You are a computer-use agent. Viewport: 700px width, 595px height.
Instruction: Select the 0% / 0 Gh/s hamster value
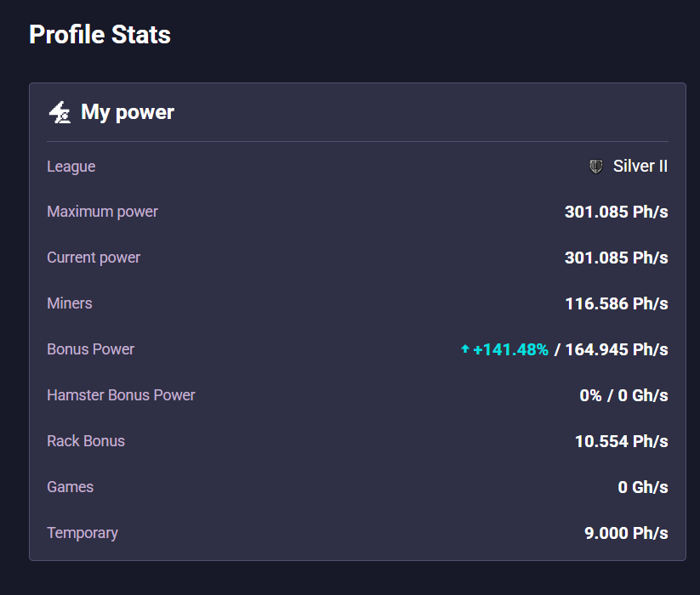tap(623, 395)
